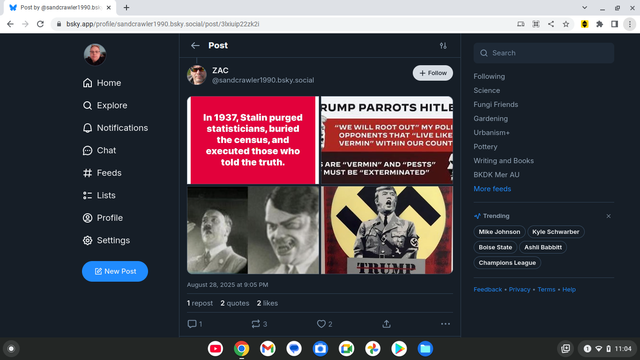Click the ChromeOS launcher button
The image size is (640, 360).
(x=11, y=349)
